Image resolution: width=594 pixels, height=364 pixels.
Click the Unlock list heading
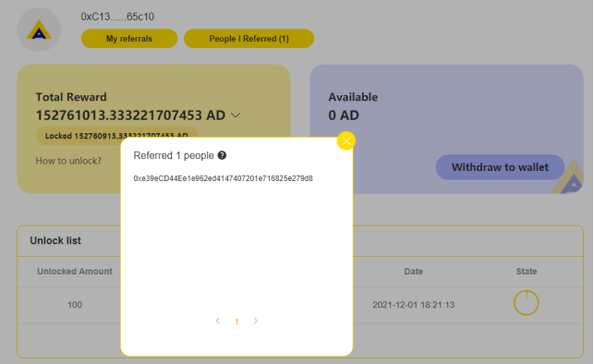[55, 240]
